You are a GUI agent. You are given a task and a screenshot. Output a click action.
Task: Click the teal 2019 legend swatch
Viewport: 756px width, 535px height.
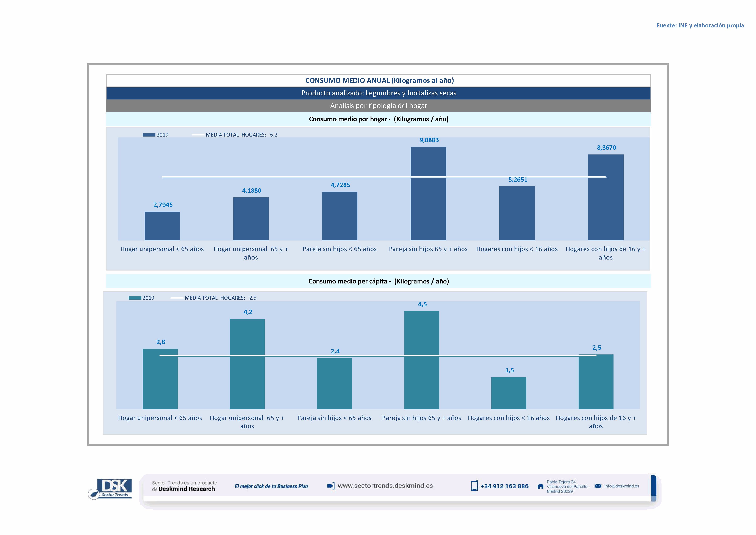[x=135, y=298]
